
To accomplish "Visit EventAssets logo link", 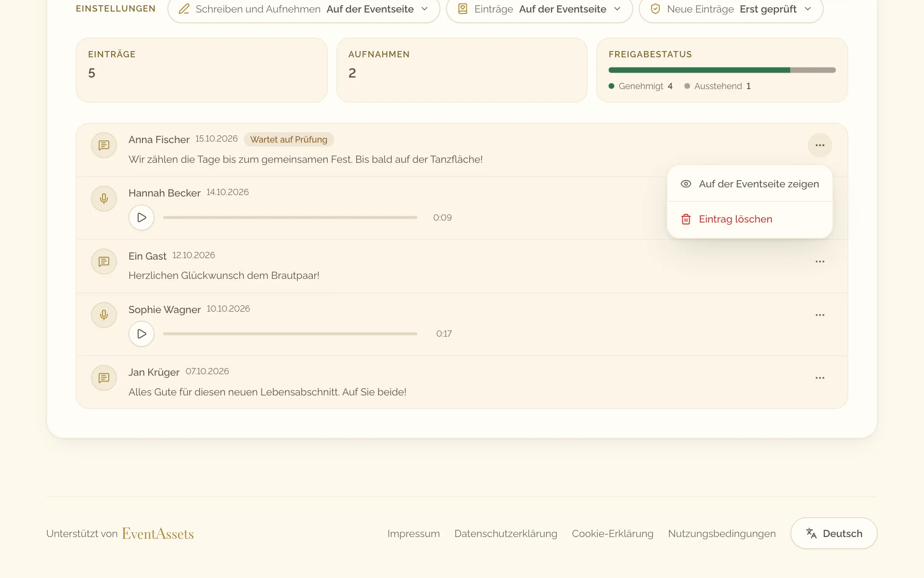I will pyautogui.click(x=158, y=534).
